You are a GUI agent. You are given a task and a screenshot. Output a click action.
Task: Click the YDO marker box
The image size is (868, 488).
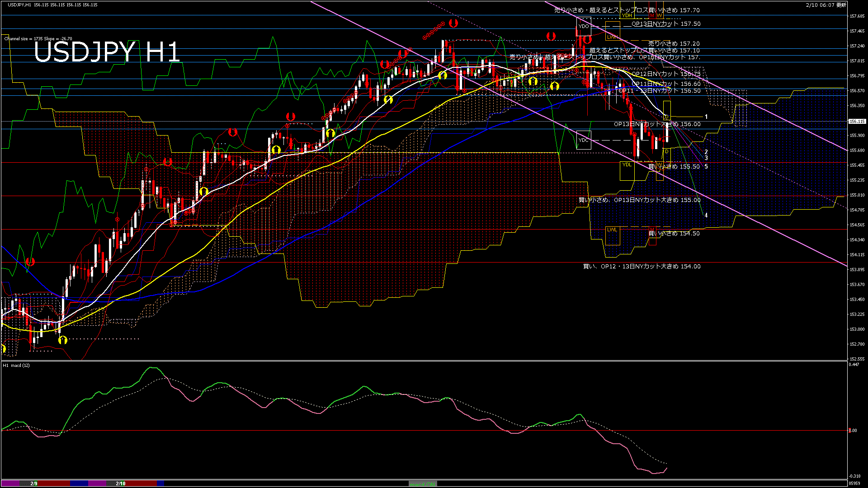click(x=584, y=26)
